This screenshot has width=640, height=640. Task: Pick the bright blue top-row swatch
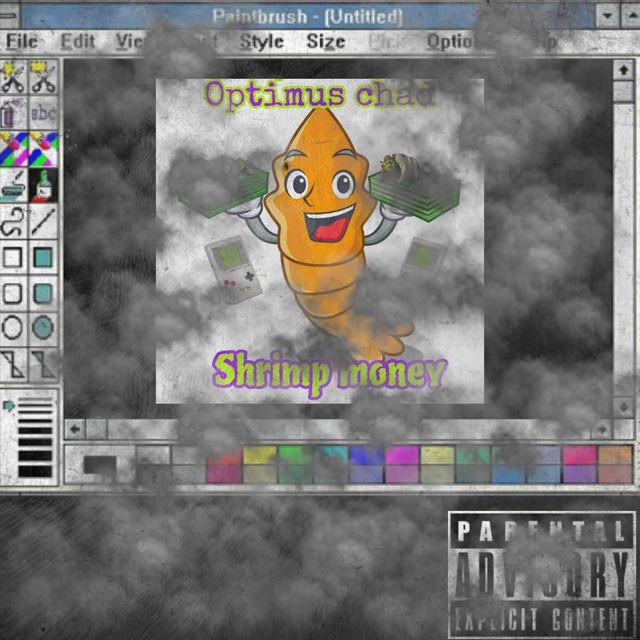pos(367,456)
